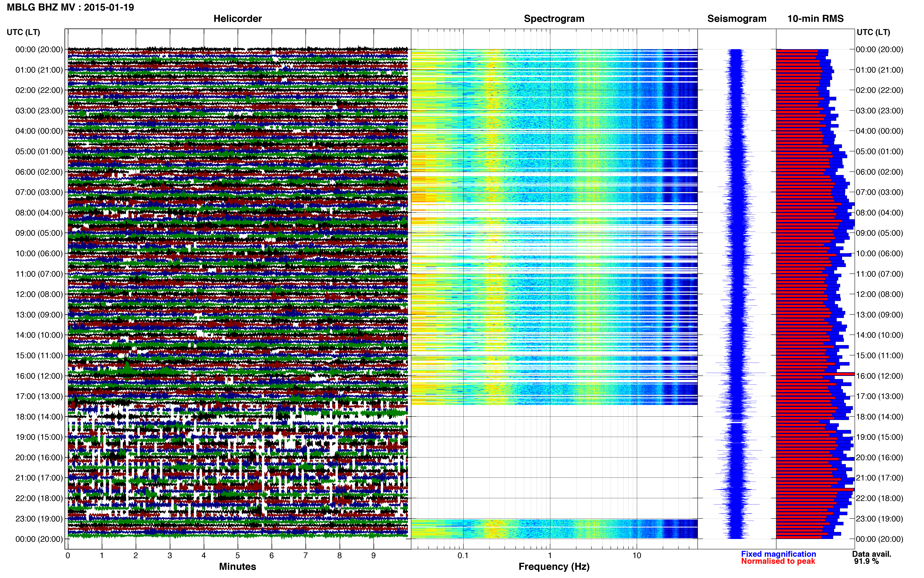Click the '91.9 %' data availability value
The image size is (924, 578).
tap(866, 561)
